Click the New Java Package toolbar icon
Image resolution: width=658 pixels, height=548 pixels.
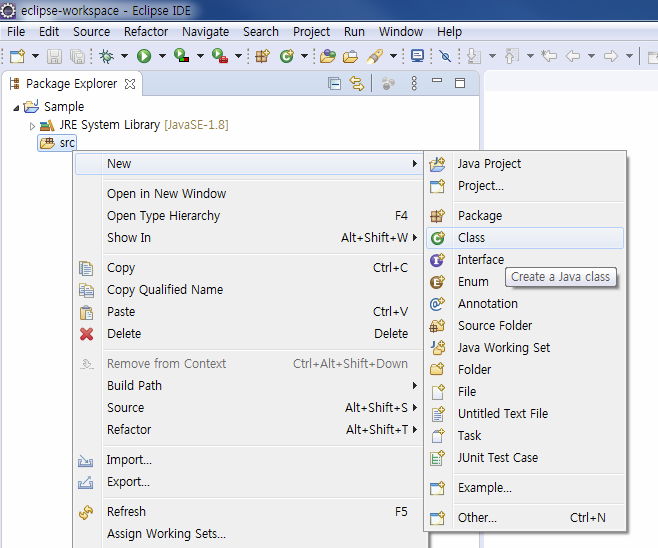(263, 56)
